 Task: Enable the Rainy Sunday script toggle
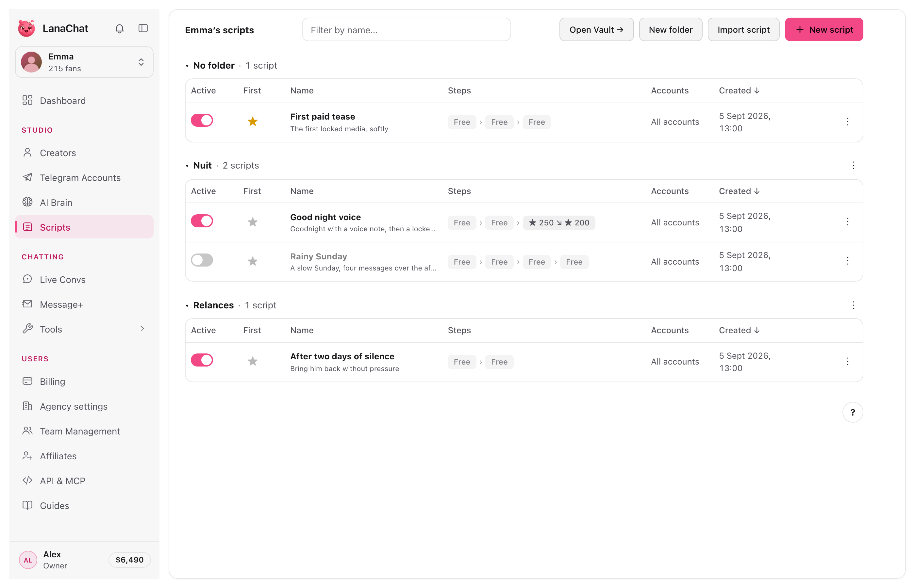[x=202, y=260]
